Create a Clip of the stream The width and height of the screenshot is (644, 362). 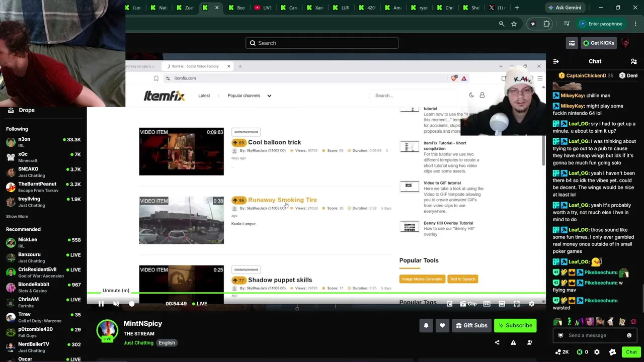tap(468, 304)
